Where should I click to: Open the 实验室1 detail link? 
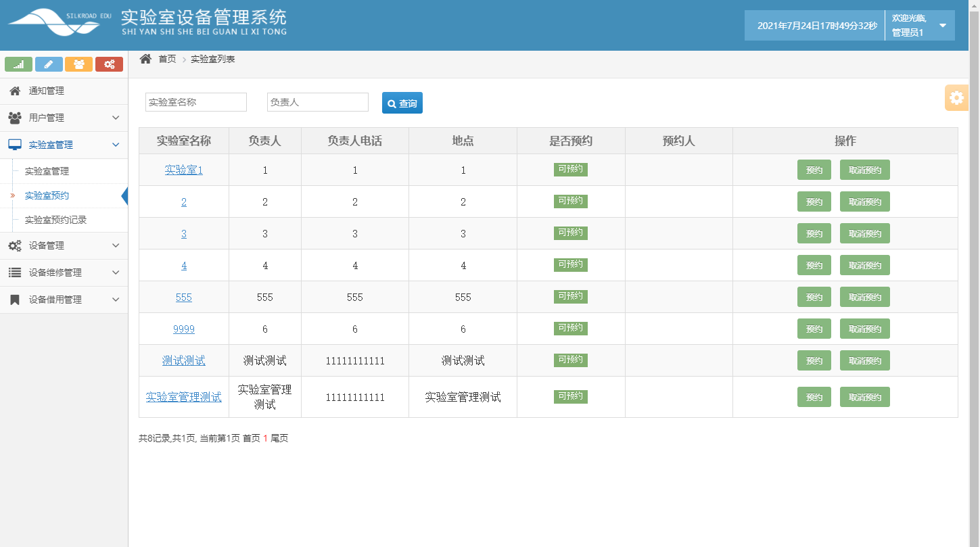pyautogui.click(x=183, y=170)
